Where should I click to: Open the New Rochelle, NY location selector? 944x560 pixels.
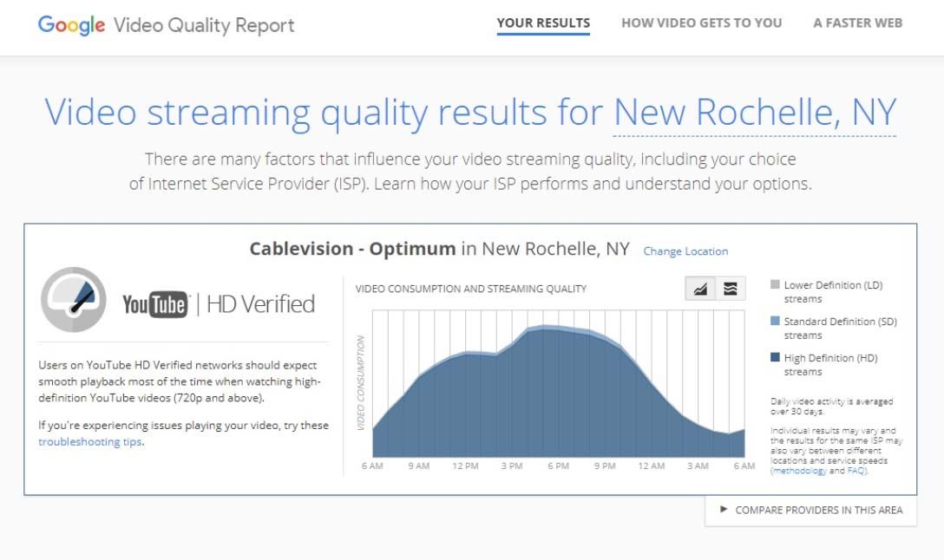[x=752, y=113]
